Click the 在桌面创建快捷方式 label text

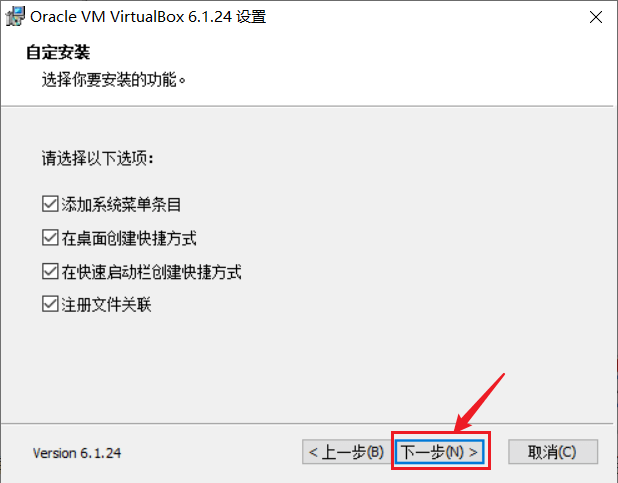[129, 238]
